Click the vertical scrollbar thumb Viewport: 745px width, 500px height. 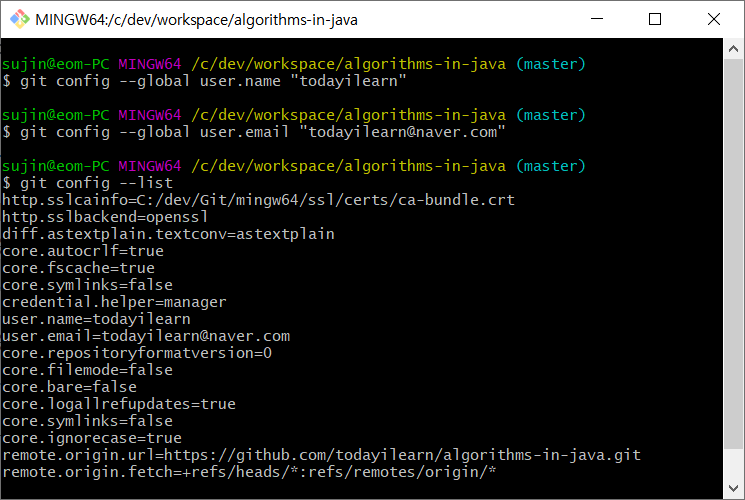pyautogui.click(x=733, y=253)
